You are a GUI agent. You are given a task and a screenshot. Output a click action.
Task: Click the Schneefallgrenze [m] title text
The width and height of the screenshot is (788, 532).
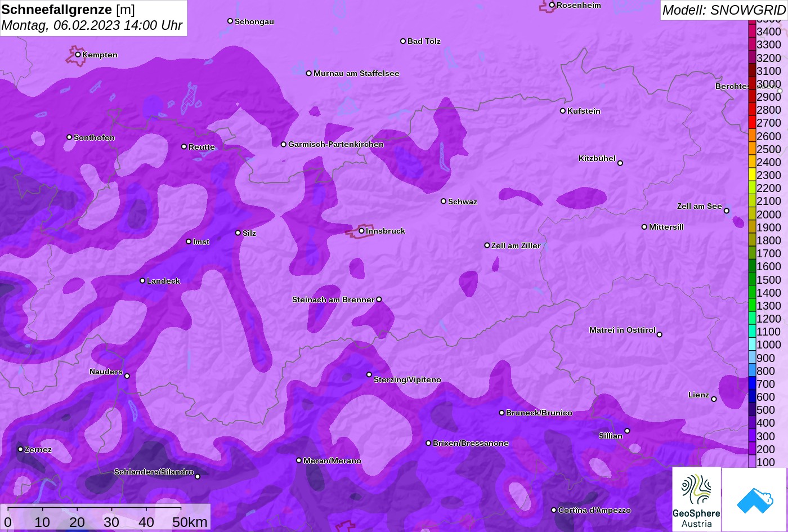pyautogui.click(x=68, y=10)
